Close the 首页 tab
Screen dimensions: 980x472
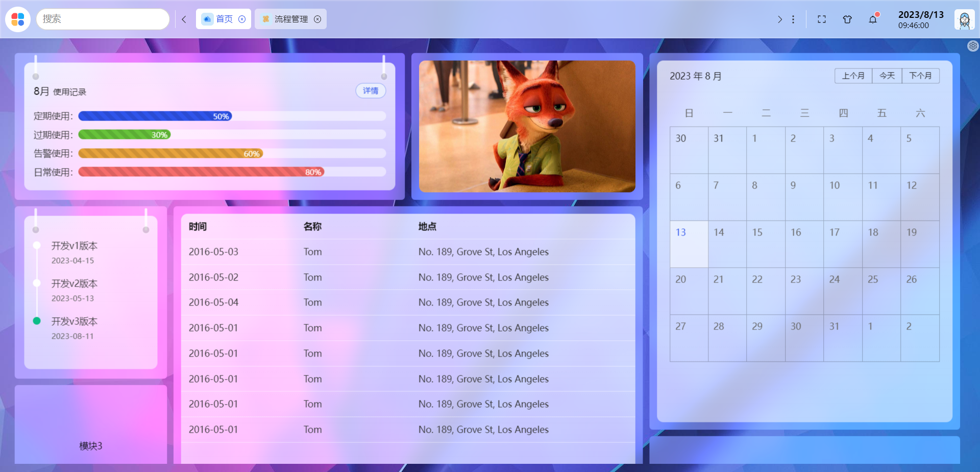click(x=242, y=19)
